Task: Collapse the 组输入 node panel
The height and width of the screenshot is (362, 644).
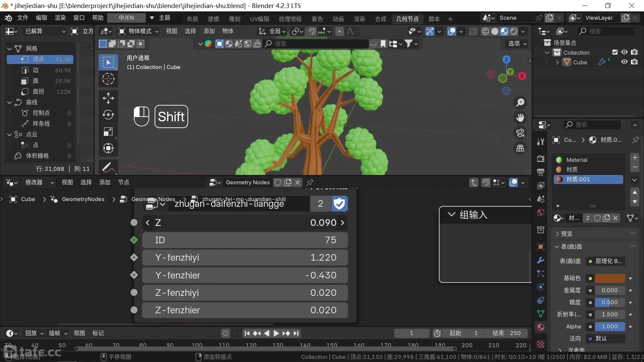Action: (x=451, y=215)
